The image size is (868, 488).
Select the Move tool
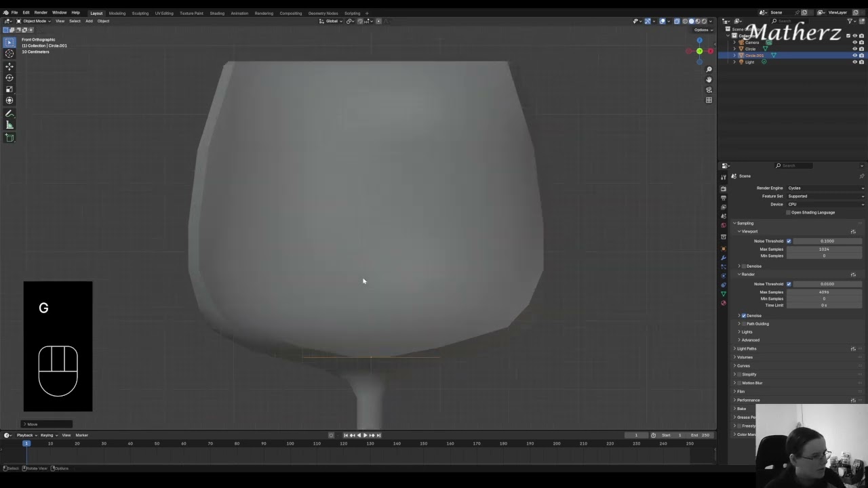pyautogui.click(x=9, y=66)
